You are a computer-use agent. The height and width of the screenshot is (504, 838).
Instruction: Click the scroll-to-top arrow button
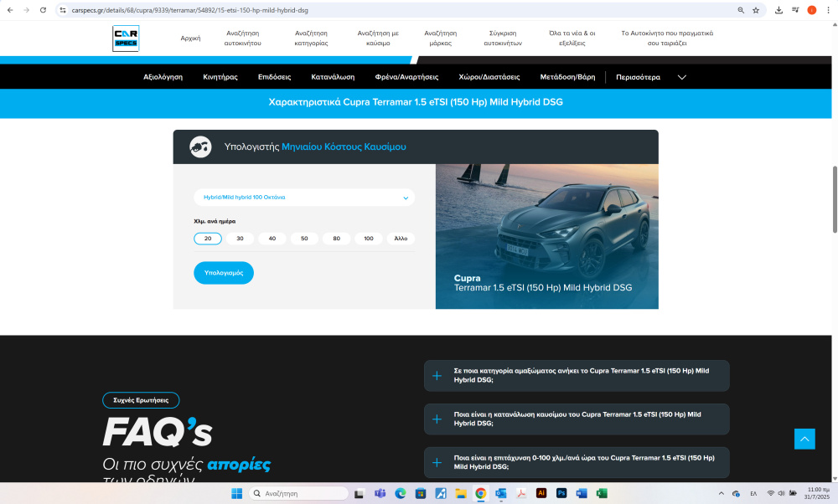click(x=804, y=439)
